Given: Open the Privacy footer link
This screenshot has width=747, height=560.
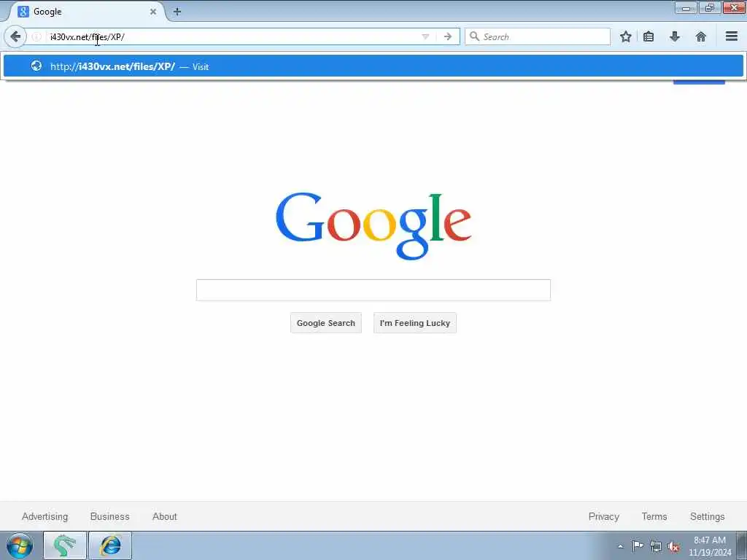Looking at the screenshot, I should tap(603, 516).
